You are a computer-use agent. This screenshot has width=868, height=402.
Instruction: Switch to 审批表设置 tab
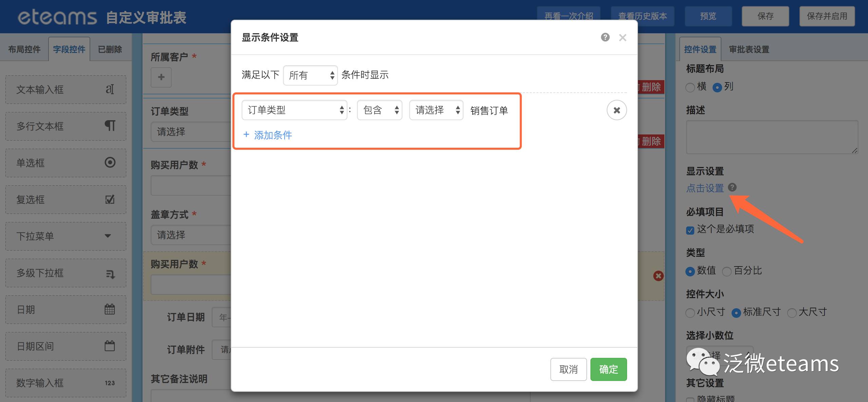(x=749, y=50)
